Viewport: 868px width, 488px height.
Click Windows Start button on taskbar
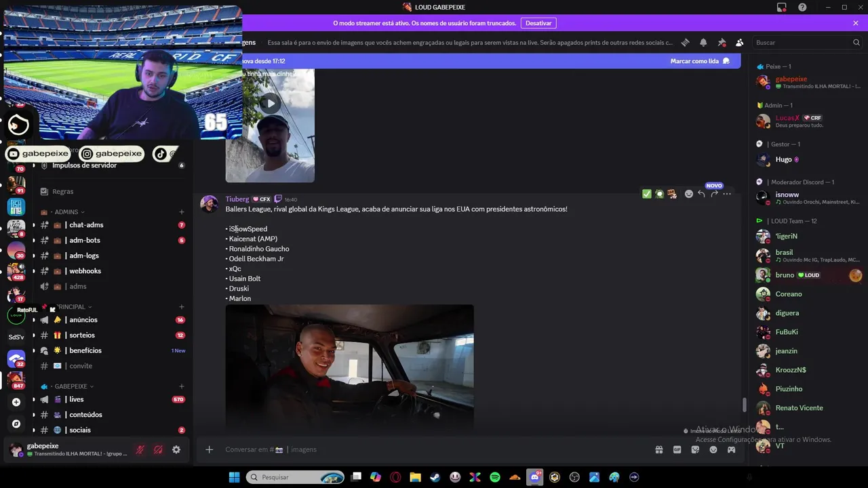(x=234, y=477)
